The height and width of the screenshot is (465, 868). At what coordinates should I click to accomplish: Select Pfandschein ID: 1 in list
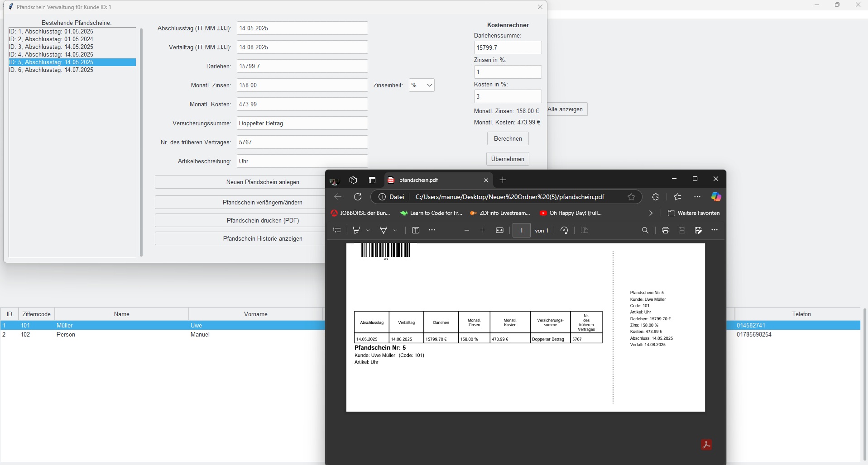pyautogui.click(x=72, y=31)
